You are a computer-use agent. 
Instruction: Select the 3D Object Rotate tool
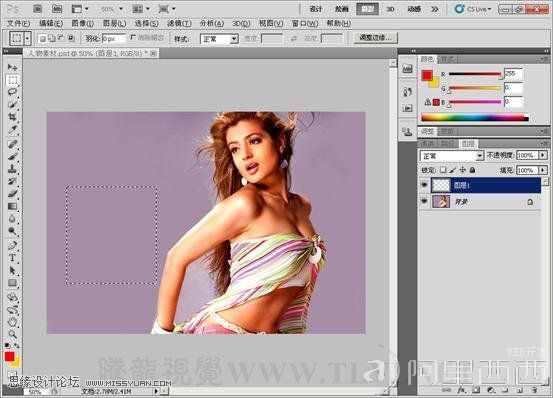pos(12,297)
